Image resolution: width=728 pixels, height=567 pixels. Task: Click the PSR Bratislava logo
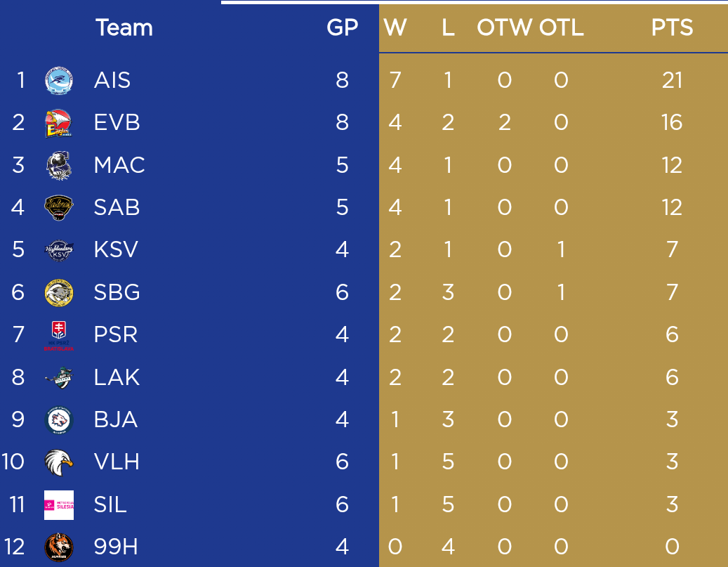pos(59,336)
